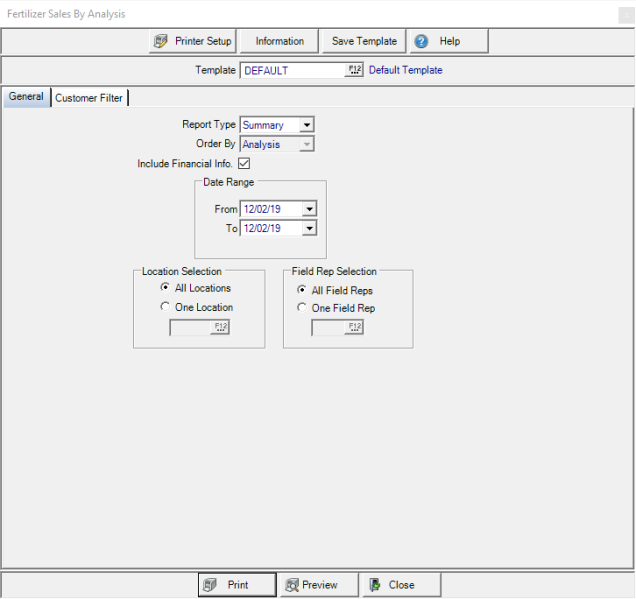Click the Print button printer icon
This screenshot has width=636, height=599.
[x=210, y=585]
